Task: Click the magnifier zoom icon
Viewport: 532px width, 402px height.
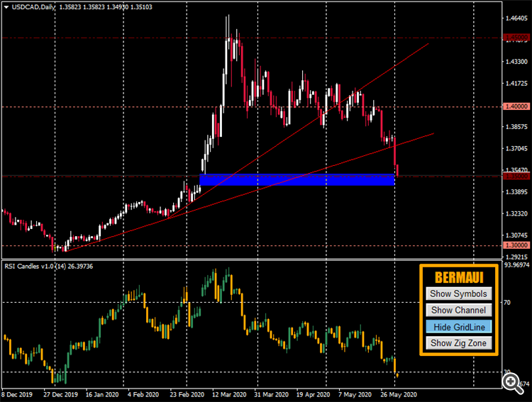Action: coord(512,384)
